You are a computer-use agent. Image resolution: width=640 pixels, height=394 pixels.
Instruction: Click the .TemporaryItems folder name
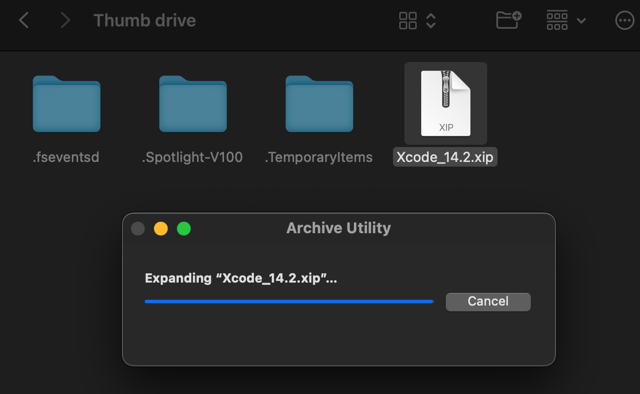[318, 157]
